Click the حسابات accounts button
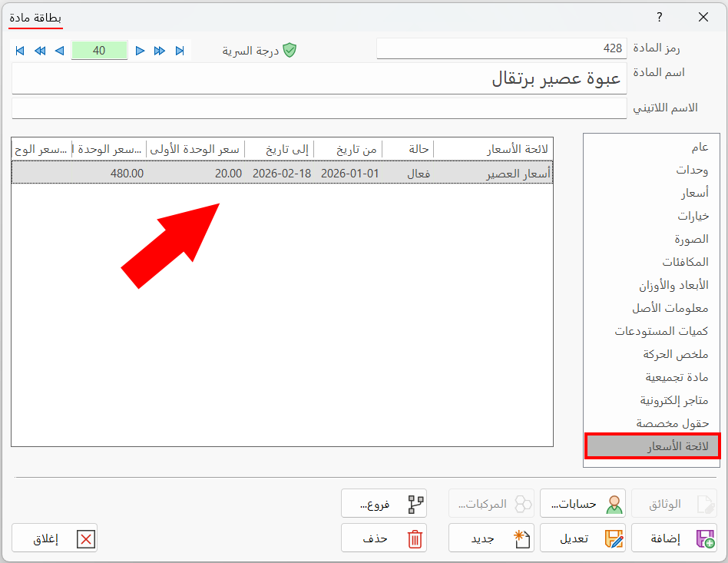728x563 pixels. pyautogui.click(x=583, y=504)
